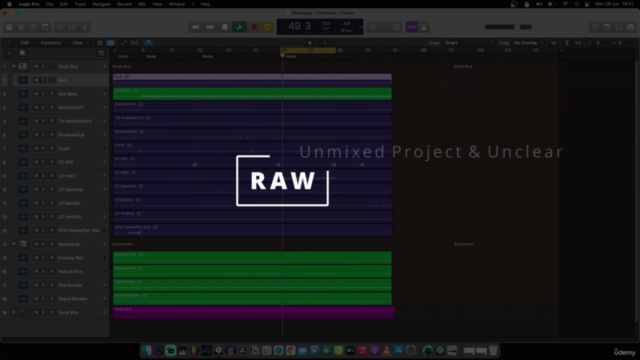Viewport: 640px width, 360px height.
Task: Select the purple Vocal Bus region
Action: pos(254,312)
